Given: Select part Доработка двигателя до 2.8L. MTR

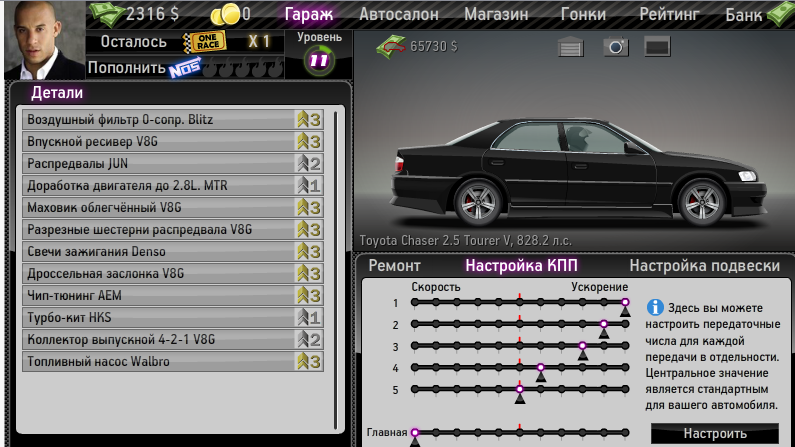Looking at the screenshot, I should coord(173,185).
